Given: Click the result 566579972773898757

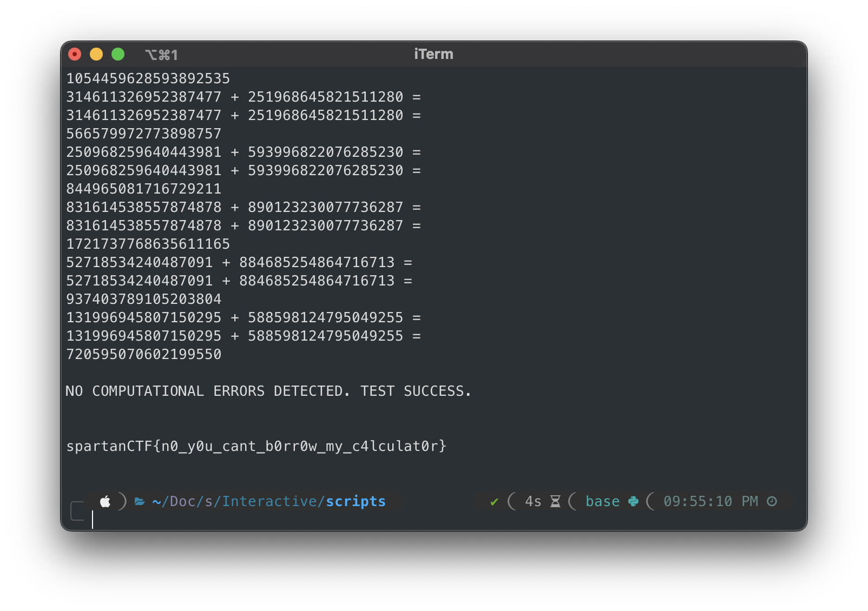Looking at the screenshot, I should click(x=144, y=134).
